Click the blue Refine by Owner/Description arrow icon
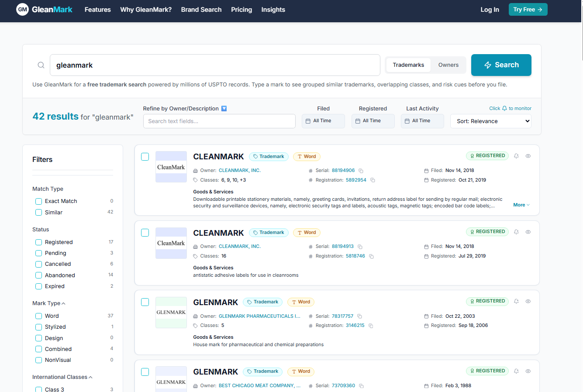The width and height of the screenshot is (583, 392). point(224,109)
